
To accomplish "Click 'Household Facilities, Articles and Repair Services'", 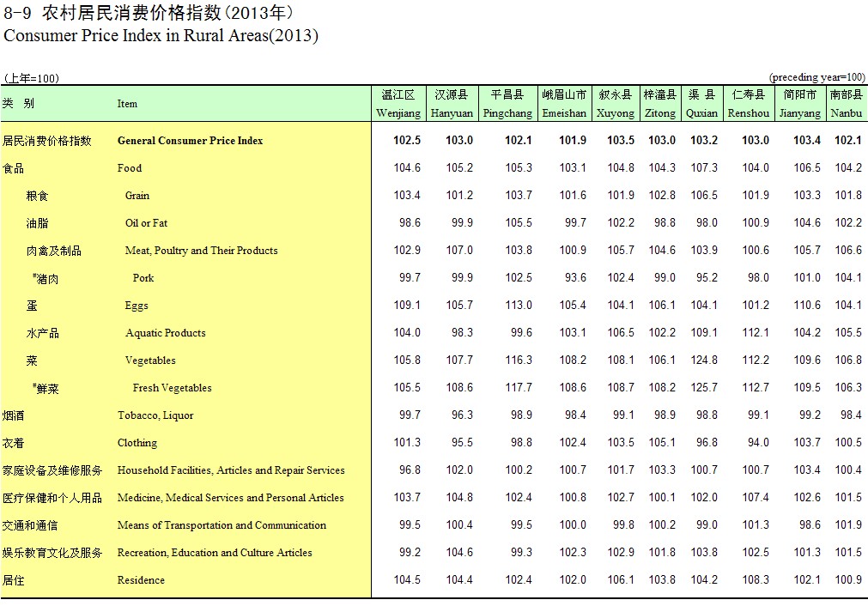I will [231, 470].
